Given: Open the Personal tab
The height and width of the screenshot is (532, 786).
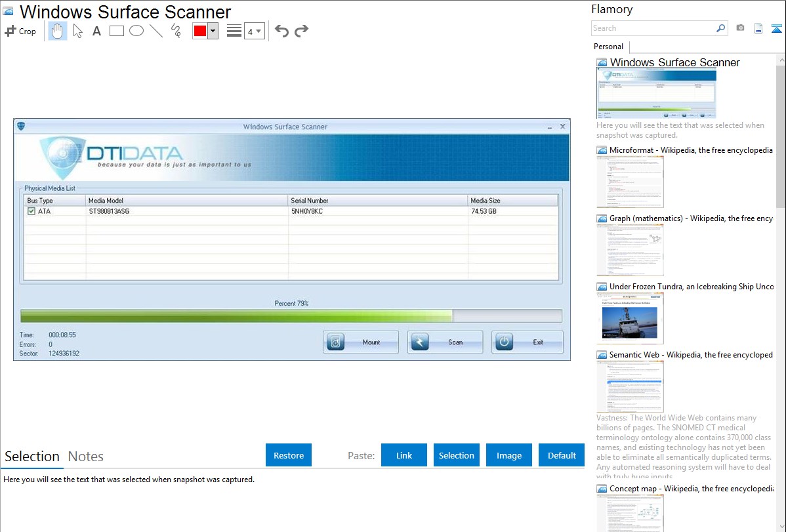Looking at the screenshot, I should [x=608, y=47].
